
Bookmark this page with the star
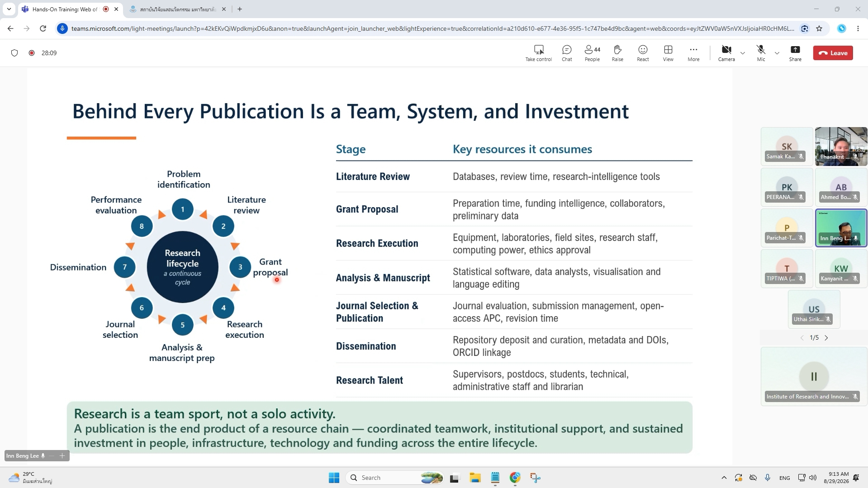819,28
